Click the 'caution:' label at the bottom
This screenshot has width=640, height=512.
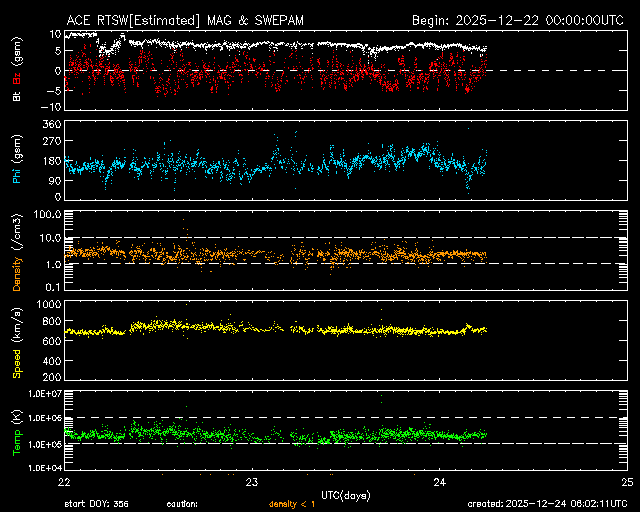coord(182,503)
